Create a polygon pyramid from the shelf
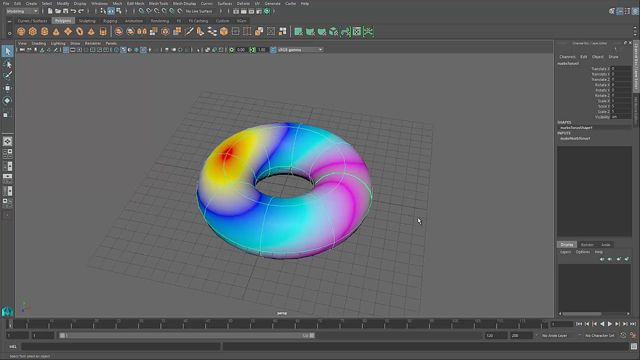 coord(91,31)
